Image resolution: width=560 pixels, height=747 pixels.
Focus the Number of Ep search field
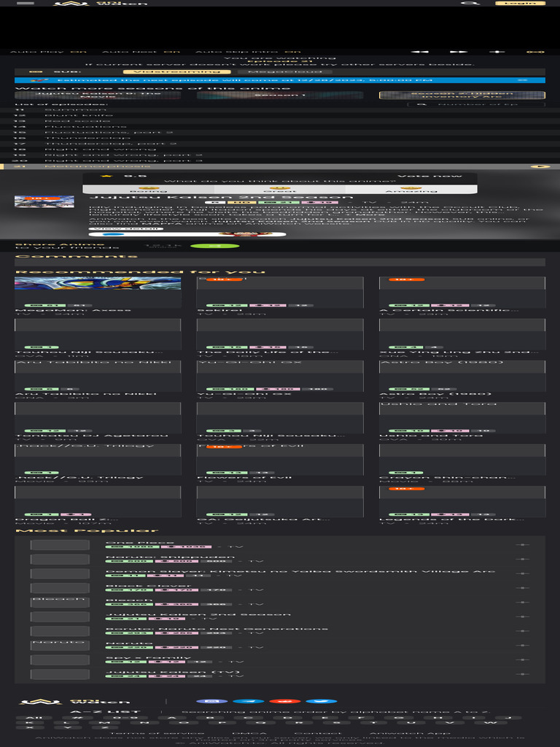tap(476, 104)
